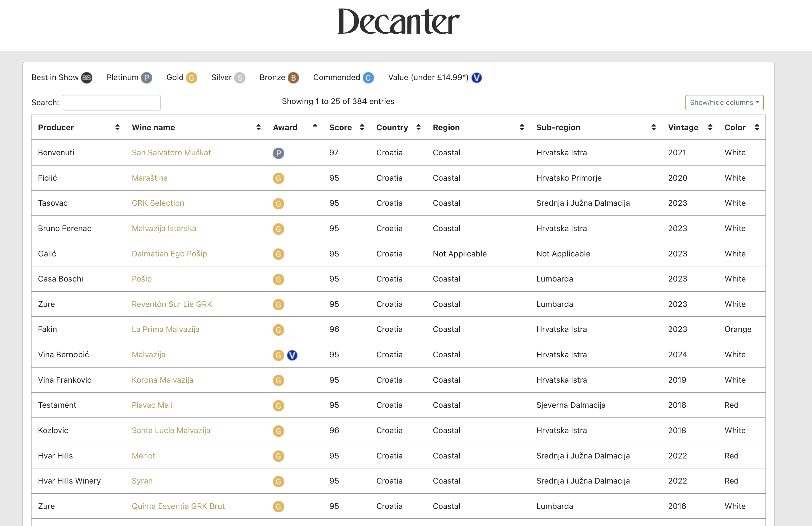Click the Best in Show legend badge
The height and width of the screenshot is (526, 812).
click(x=87, y=78)
